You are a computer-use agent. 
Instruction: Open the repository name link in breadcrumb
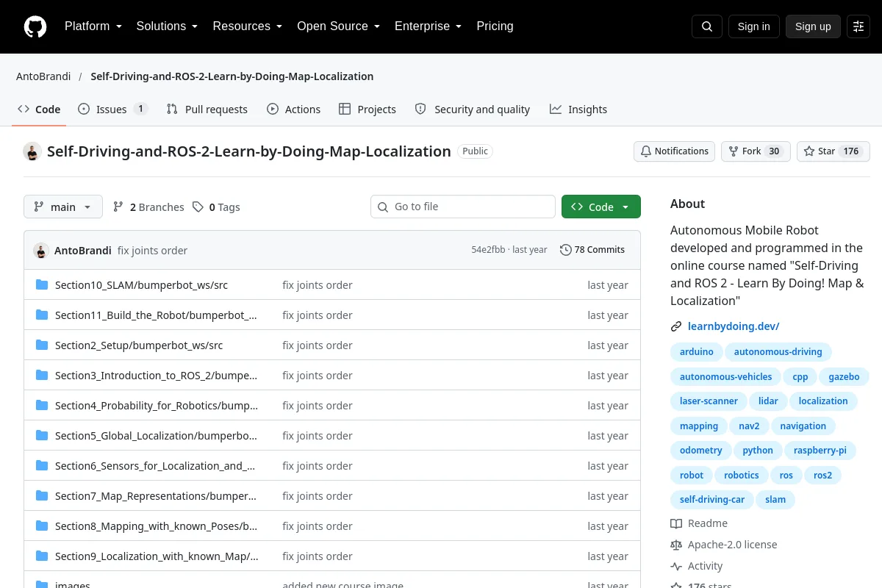tap(232, 76)
